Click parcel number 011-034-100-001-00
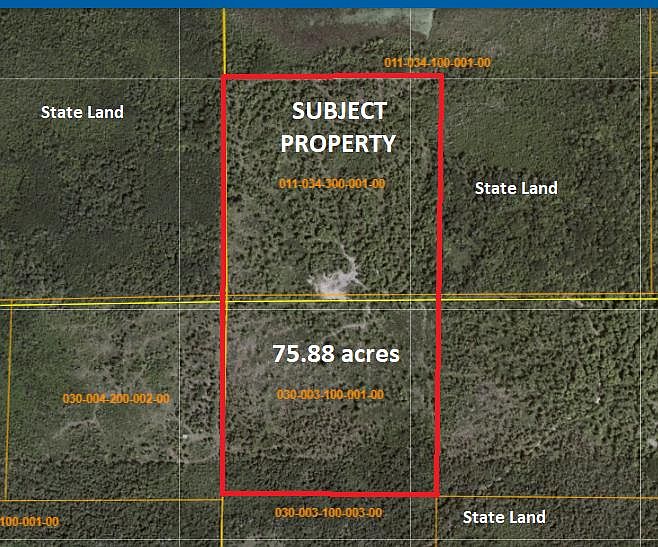This screenshot has width=658, height=547. pos(437,63)
